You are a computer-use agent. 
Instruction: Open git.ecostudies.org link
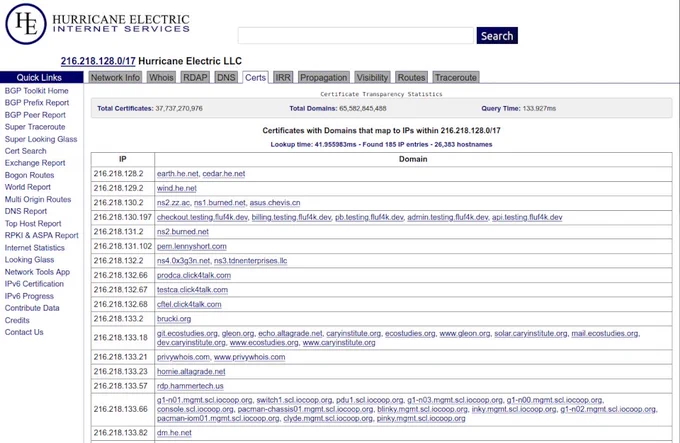click(x=187, y=333)
